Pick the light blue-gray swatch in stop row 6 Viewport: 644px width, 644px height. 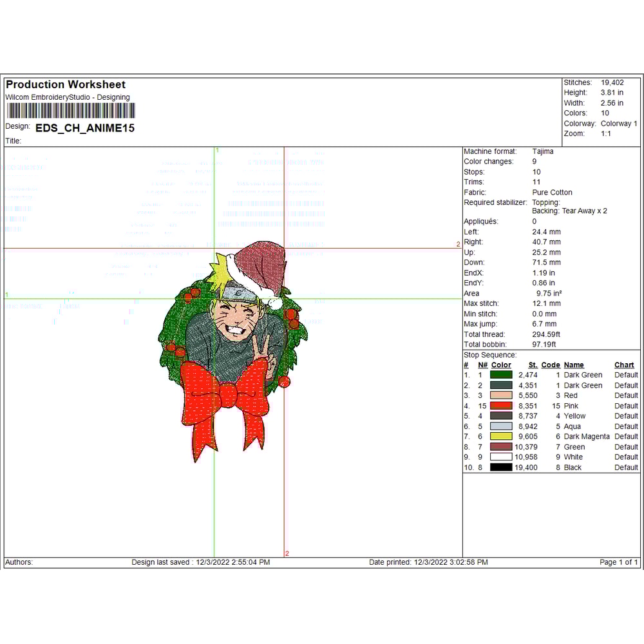(x=501, y=426)
